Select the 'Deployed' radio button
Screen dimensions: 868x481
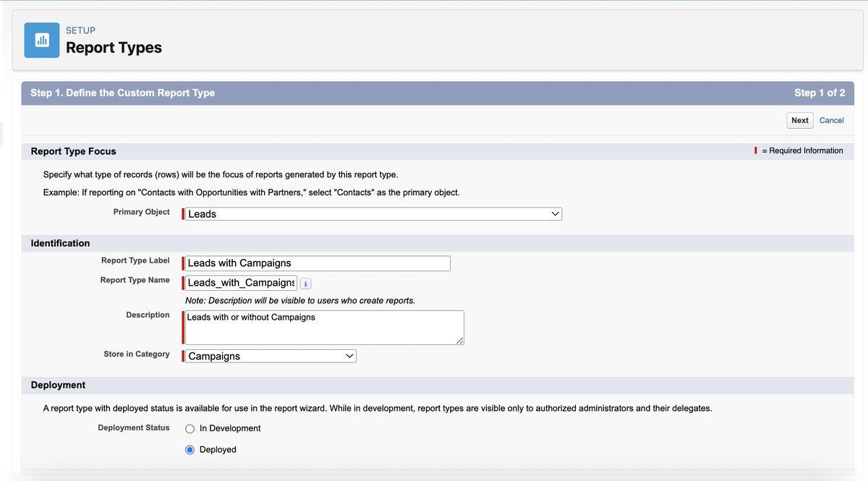click(189, 449)
